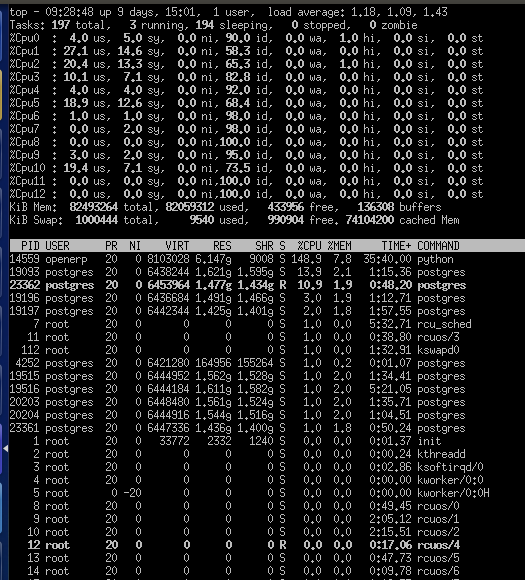The height and width of the screenshot is (580, 525).
Task: Click the kworker/0:0 command name
Action: tap(450, 480)
